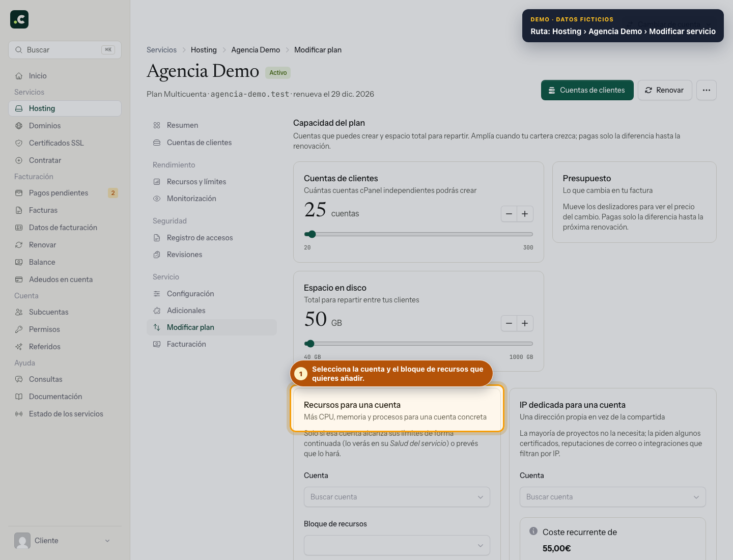Click the Estado de los servicios signal icon
733x560 pixels.
[x=19, y=414]
